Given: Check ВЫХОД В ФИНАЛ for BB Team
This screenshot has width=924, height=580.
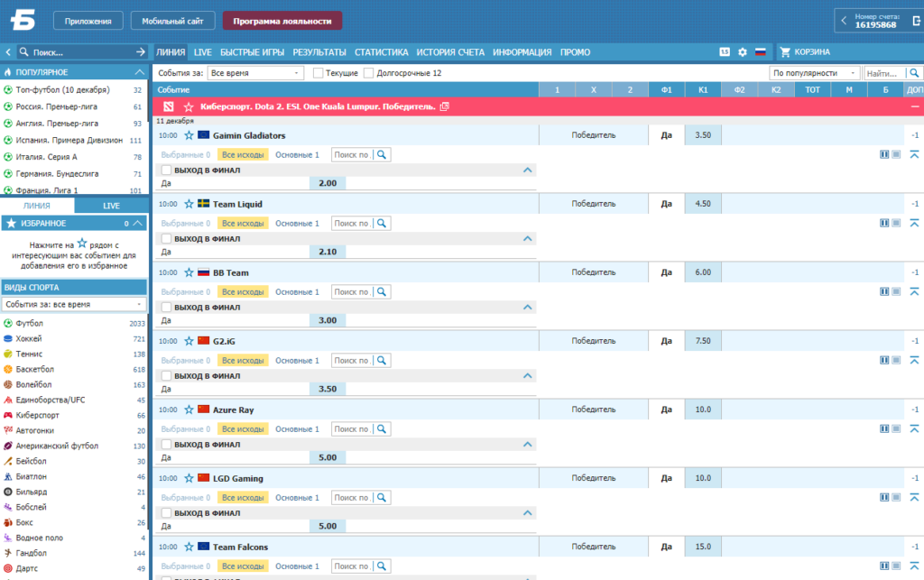Looking at the screenshot, I should (166, 308).
